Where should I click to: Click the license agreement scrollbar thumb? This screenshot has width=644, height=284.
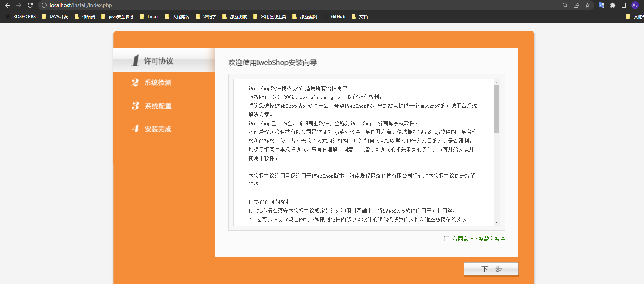[497, 109]
